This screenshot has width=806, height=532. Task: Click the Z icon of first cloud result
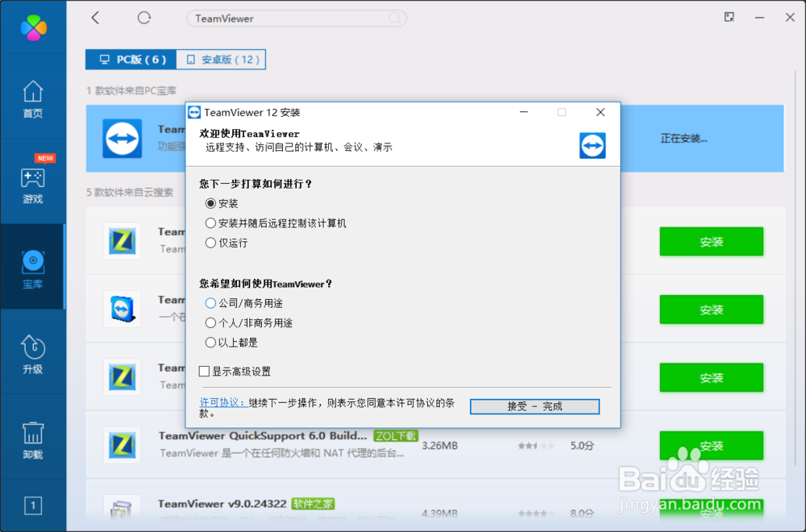tap(123, 240)
